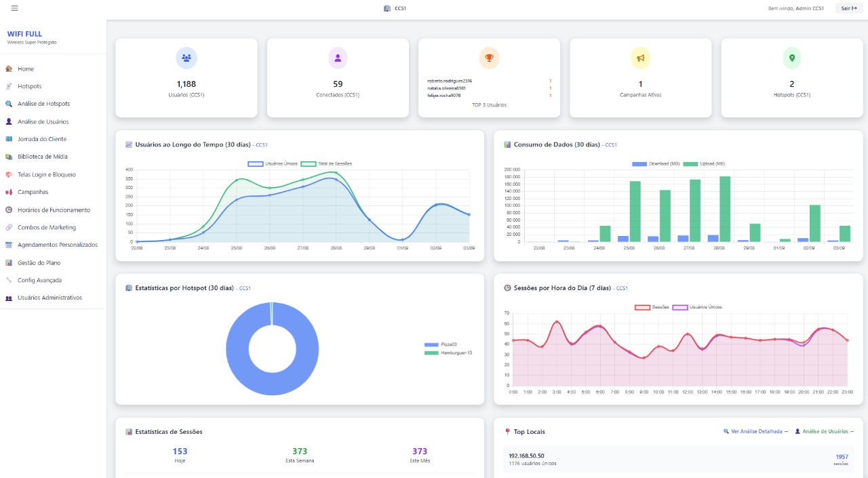Toggle the Usuários Únicos legend series
Screen dimensions: 868x478
click(265, 164)
